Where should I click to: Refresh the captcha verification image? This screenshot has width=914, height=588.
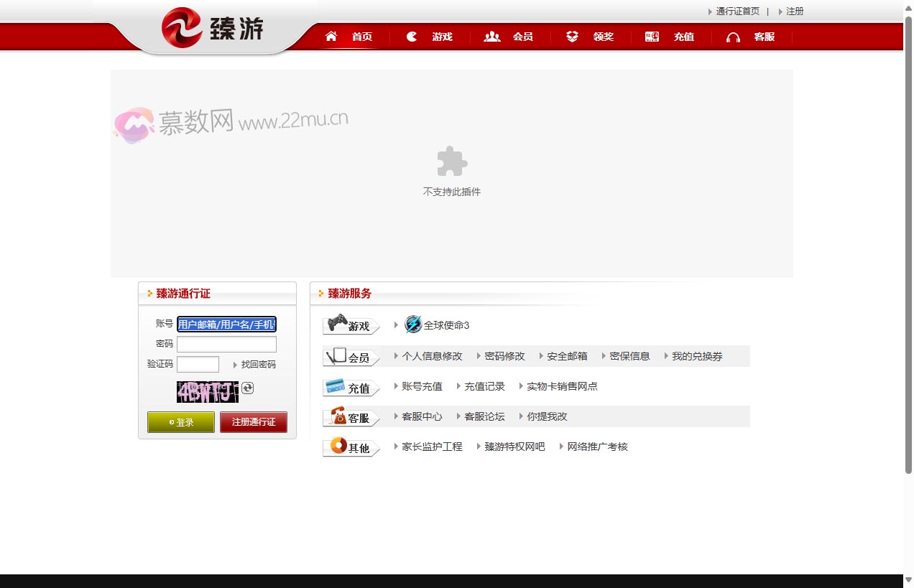(247, 388)
